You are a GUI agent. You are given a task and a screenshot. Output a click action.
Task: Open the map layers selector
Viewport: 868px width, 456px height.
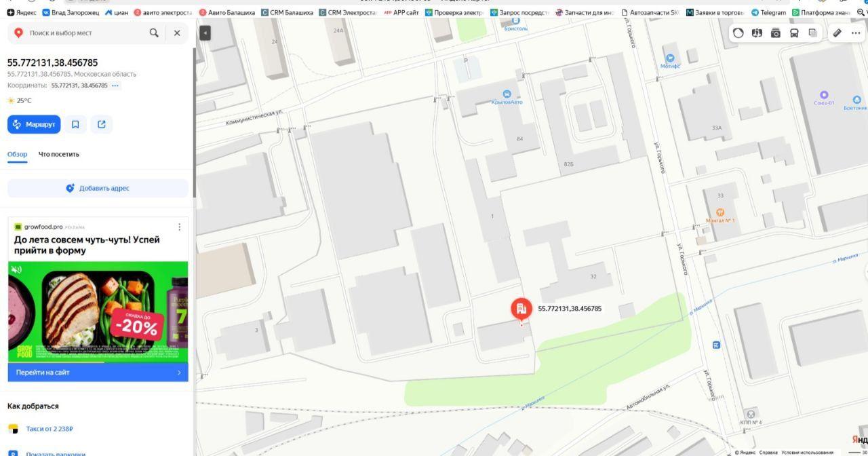point(812,33)
